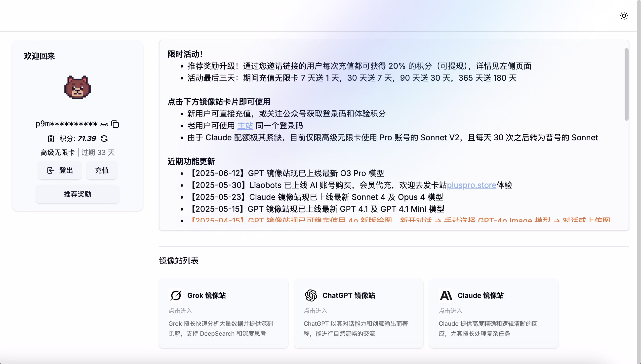Visit the pluspro.store link
The image size is (641, 364).
pos(472,185)
